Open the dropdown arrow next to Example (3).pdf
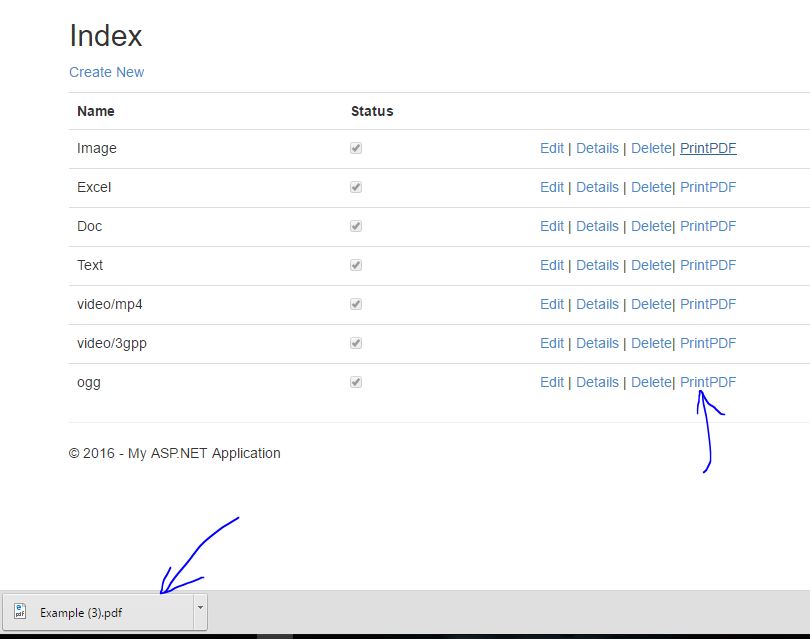 (x=199, y=610)
